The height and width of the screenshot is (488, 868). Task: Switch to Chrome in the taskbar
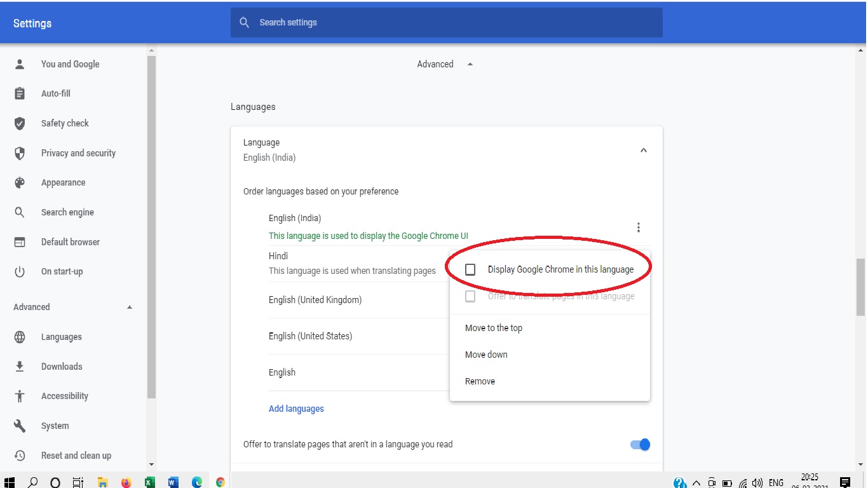tap(220, 482)
